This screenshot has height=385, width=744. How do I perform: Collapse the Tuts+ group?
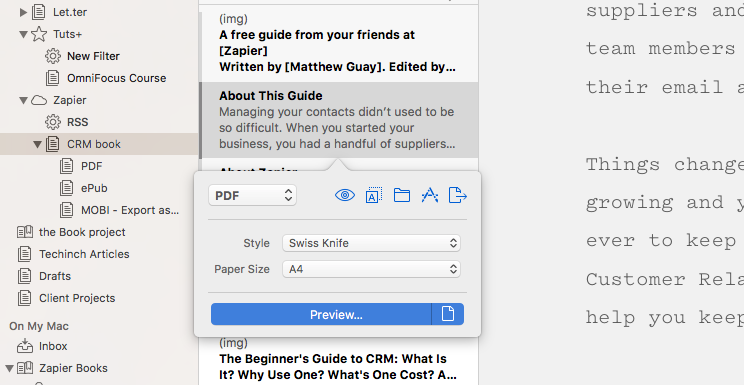click(x=23, y=34)
